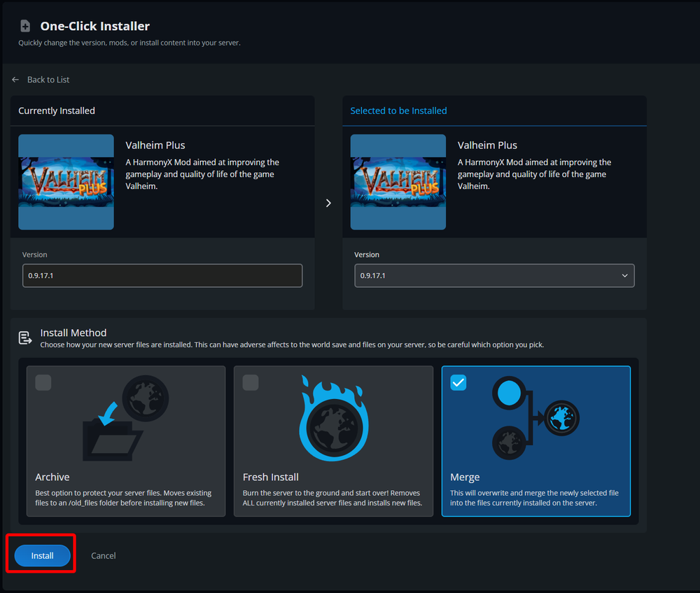
Task: Click the Fresh Install description 'Burn the server'
Action: click(332, 498)
